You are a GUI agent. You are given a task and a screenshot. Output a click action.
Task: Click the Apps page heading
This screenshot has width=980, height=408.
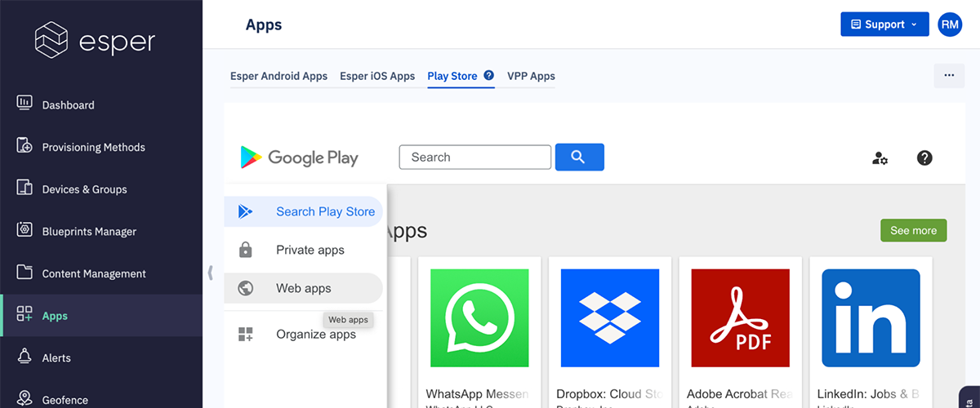tap(264, 24)
